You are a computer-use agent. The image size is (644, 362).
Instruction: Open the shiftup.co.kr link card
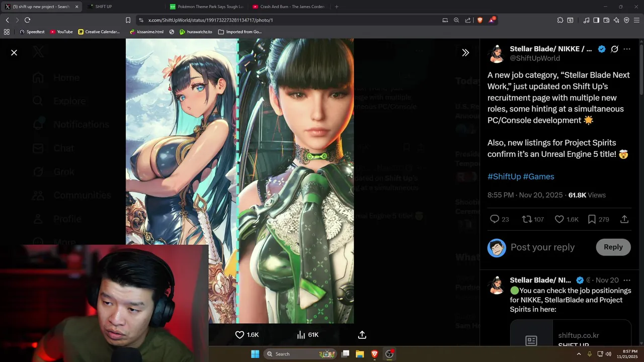point(571,334)
